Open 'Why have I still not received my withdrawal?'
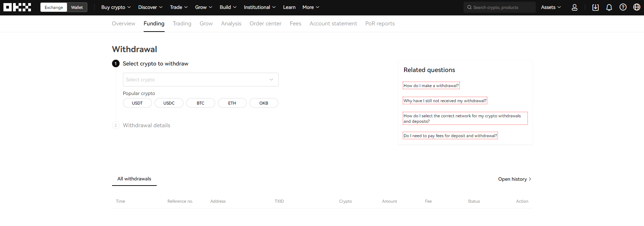Viewport: 644px width, 226px height. pyautogui.click(x=445, y=101)
